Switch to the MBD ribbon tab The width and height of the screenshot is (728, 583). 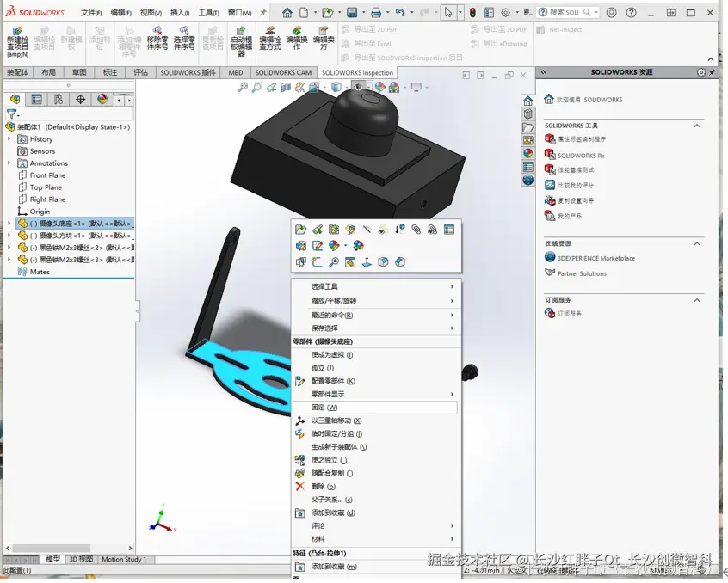[236, 72]
